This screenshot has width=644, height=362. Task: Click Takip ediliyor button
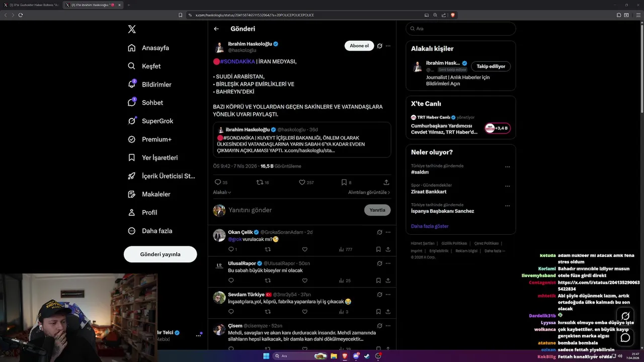[491, 66]
